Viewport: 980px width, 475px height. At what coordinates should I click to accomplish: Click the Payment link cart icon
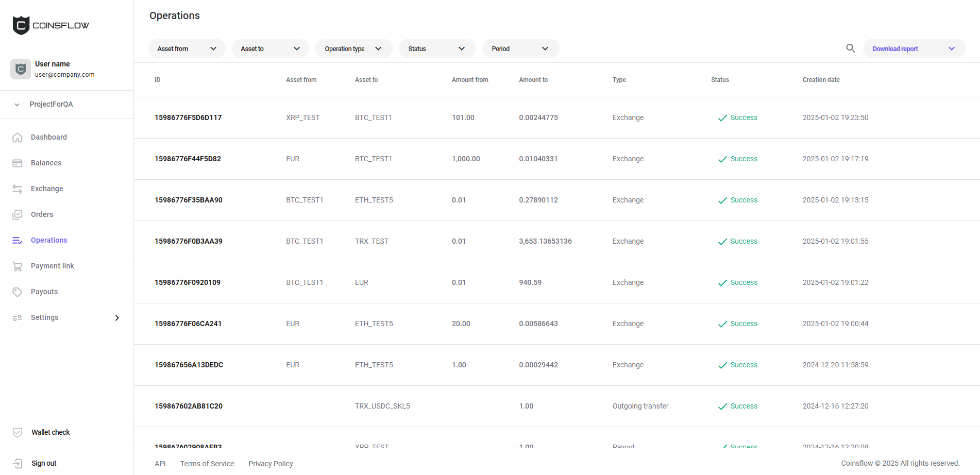(x=18, y=266)
